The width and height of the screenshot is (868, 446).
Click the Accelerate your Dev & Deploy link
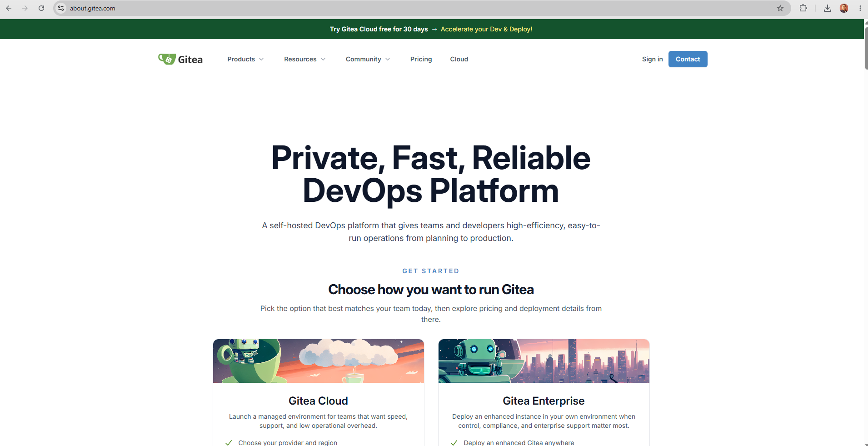pos(486,29)
